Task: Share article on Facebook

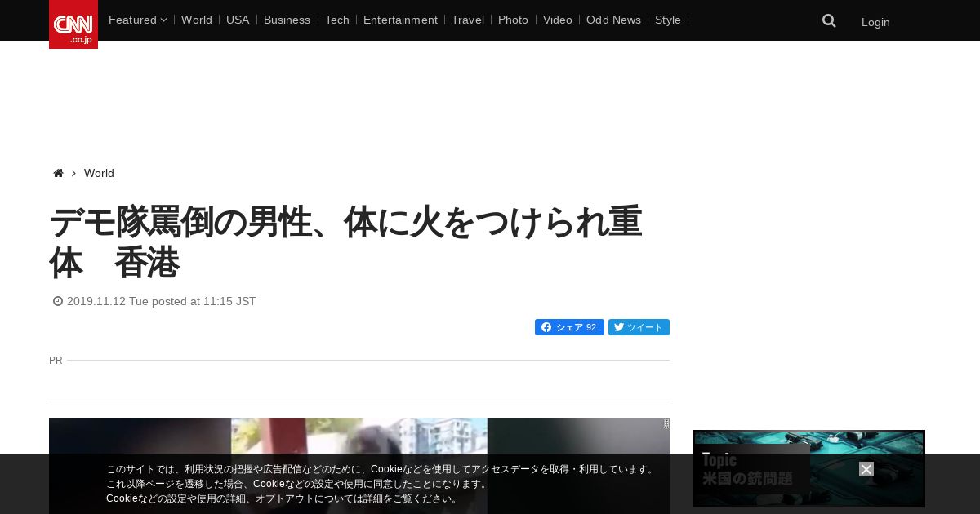Action: (x=569, y=327)
